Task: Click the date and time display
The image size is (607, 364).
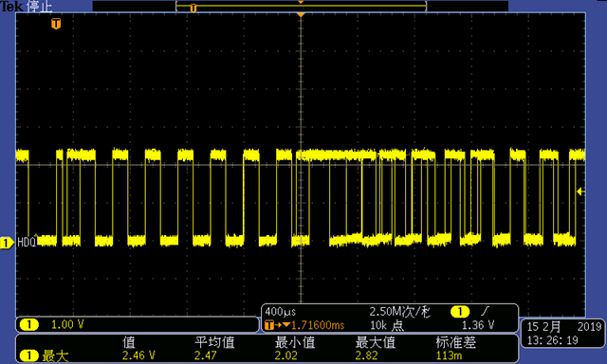Action: click(563, 334)
